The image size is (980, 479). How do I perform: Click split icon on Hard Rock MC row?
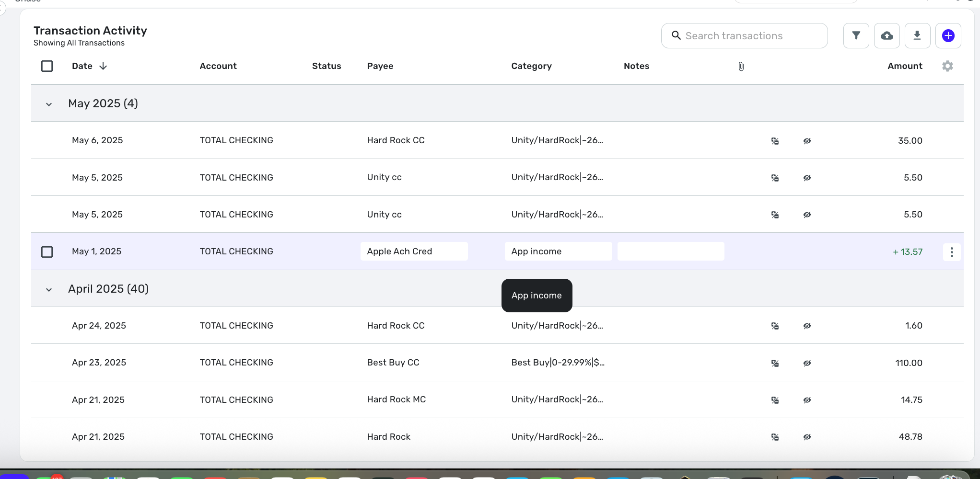coord(775,400)
